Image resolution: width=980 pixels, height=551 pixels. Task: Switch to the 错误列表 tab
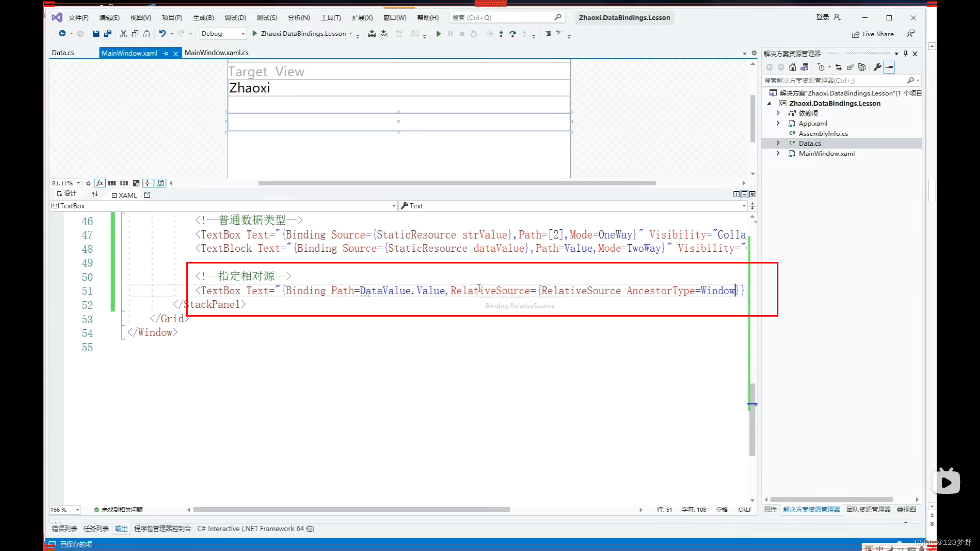point(64,529)
